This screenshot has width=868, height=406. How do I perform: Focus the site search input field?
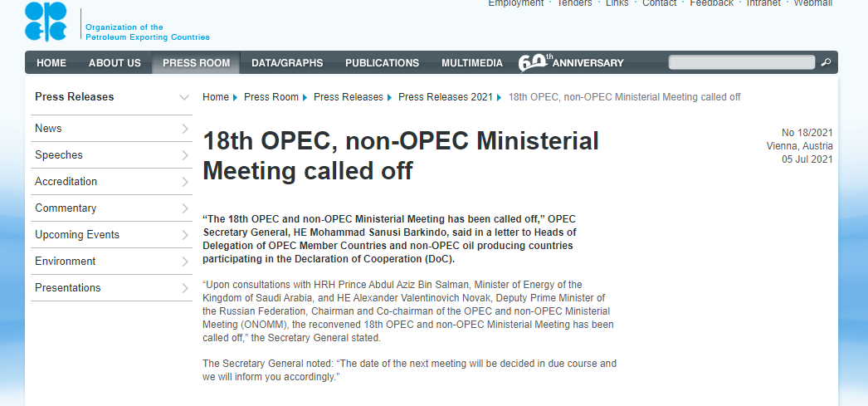(742, 62)
